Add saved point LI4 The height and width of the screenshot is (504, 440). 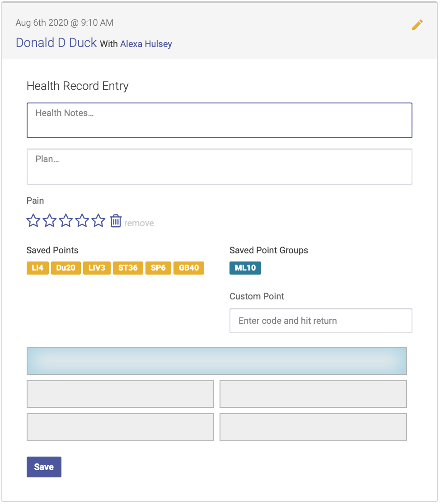(x=37, y=268)
